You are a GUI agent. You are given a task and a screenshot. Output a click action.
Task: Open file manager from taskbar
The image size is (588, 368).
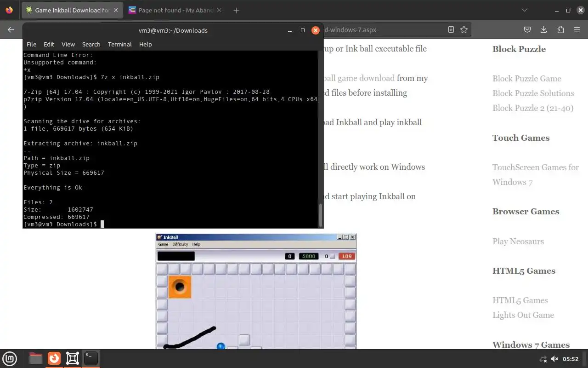point(35,358)
